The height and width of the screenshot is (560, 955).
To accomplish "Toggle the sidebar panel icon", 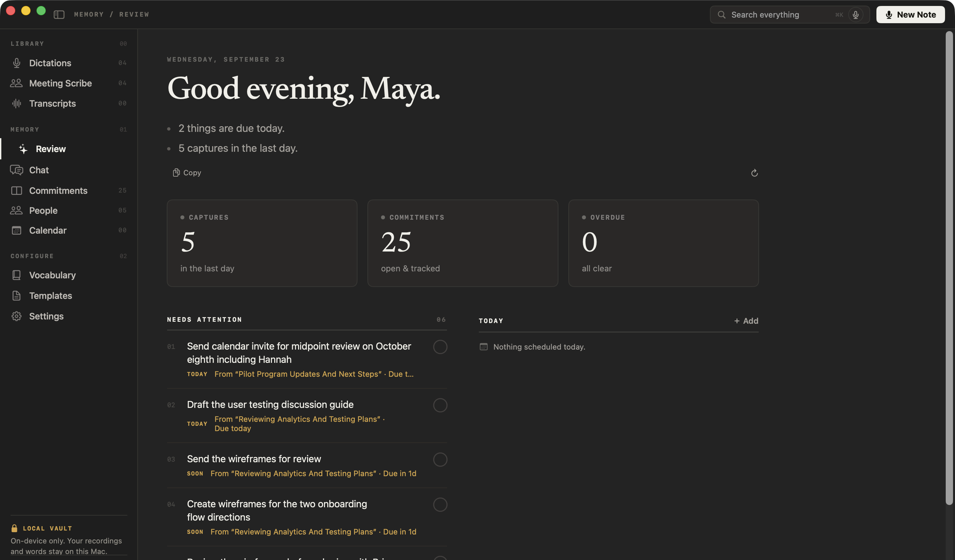I will click(x=59, y=14).
